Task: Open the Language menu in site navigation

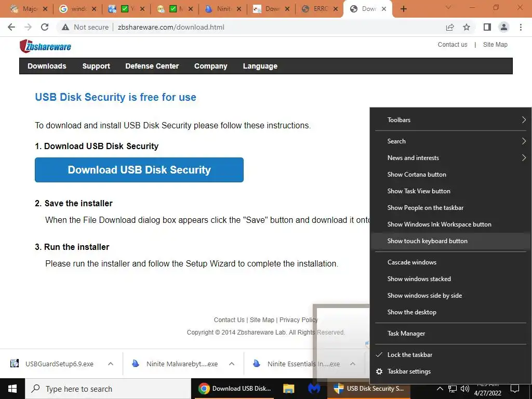Action: (x=260, y=66)
